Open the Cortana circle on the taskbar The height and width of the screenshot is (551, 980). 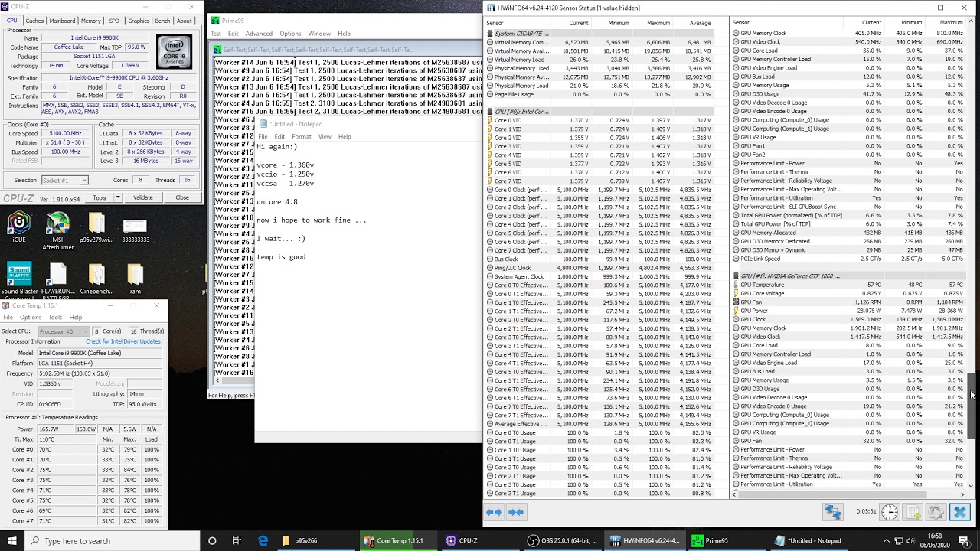coord(212,541)
